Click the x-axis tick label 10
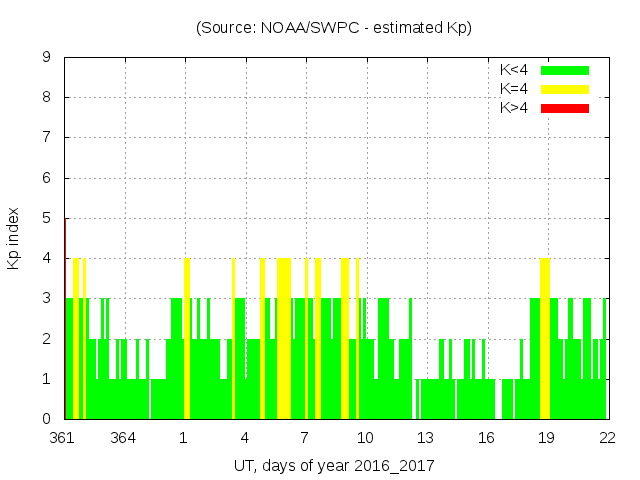 tap(365, 438)
